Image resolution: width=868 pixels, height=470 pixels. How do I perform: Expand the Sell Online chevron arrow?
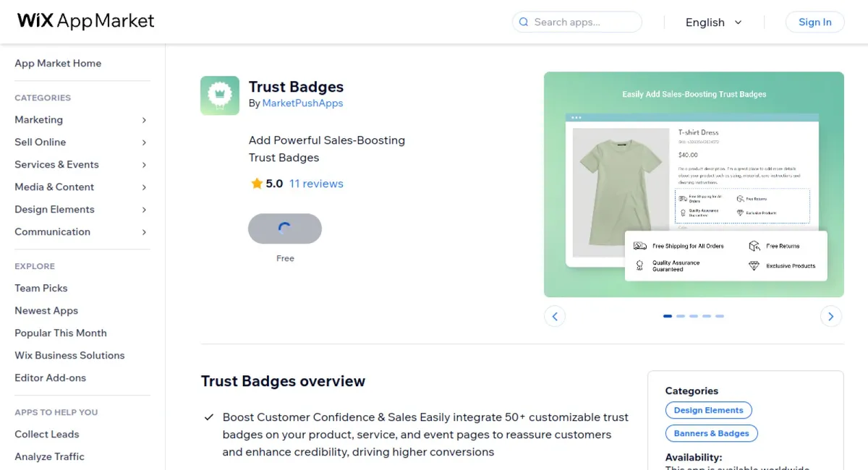pos(144,142)
